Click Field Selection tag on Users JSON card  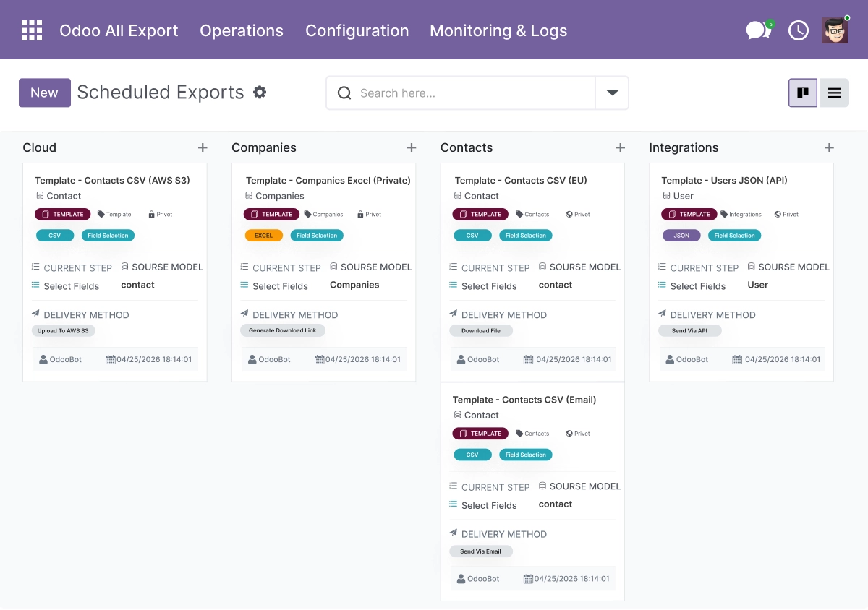click(735, 236)
